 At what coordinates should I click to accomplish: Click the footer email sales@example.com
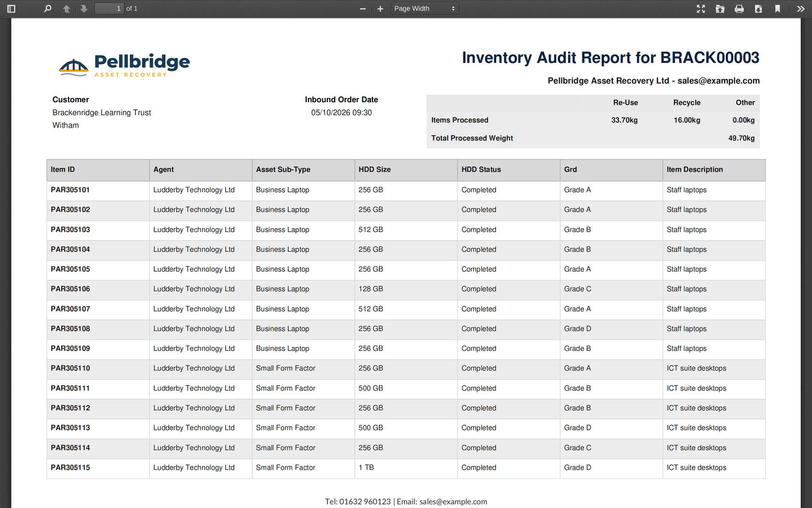coord(453,501)
